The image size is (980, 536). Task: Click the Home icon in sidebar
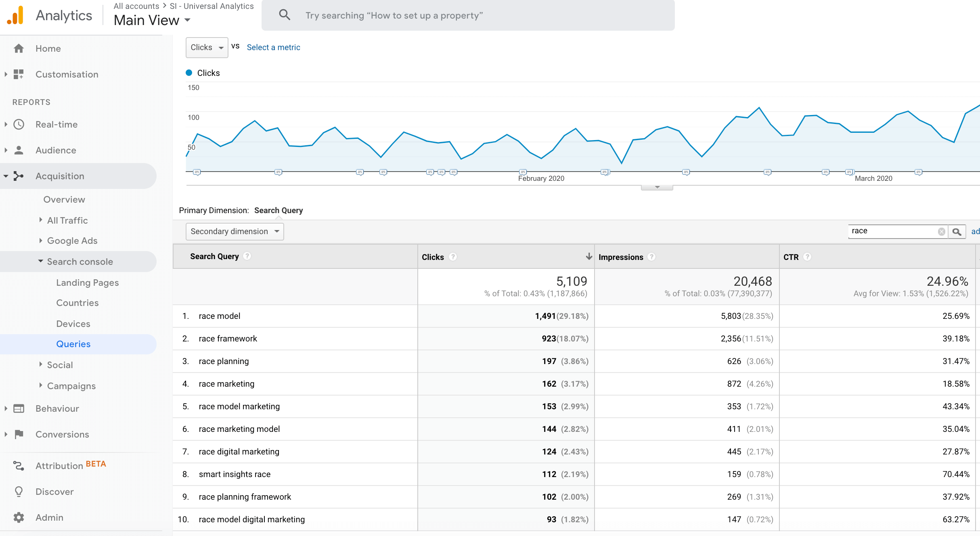(x=19, y=48)
